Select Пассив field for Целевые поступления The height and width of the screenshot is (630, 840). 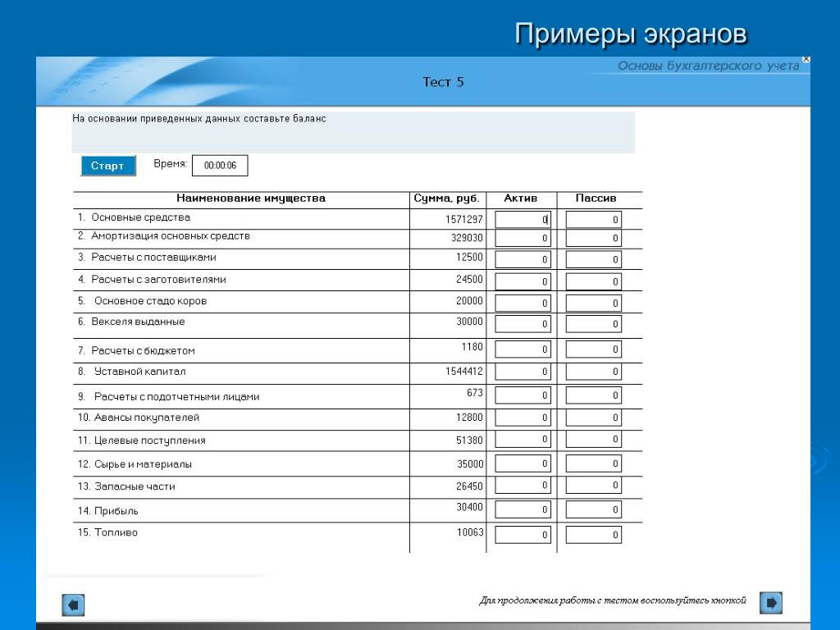tap(594, 440)
